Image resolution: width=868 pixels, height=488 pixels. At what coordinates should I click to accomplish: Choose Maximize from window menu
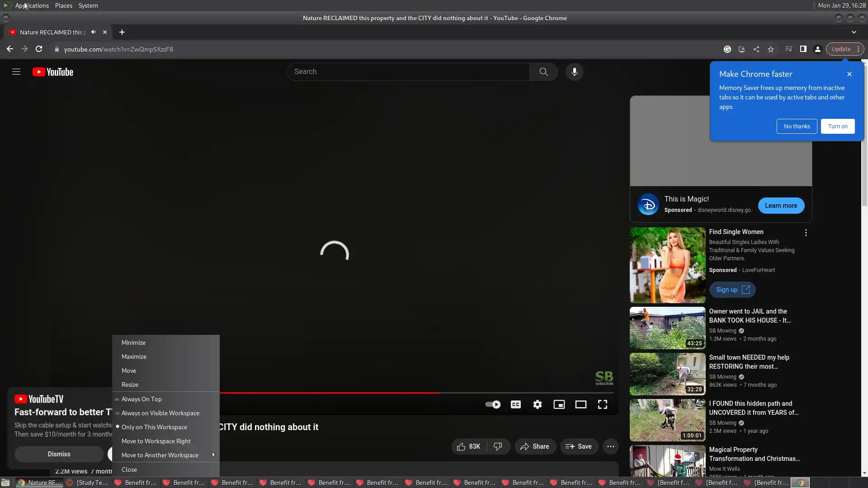[134, 357]
